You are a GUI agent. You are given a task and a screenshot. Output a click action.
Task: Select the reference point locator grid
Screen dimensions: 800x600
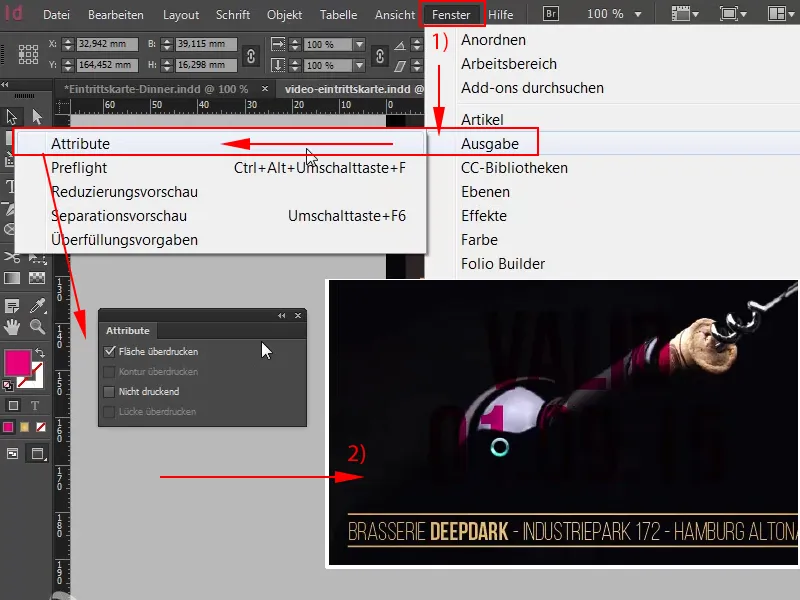(28, 54)
